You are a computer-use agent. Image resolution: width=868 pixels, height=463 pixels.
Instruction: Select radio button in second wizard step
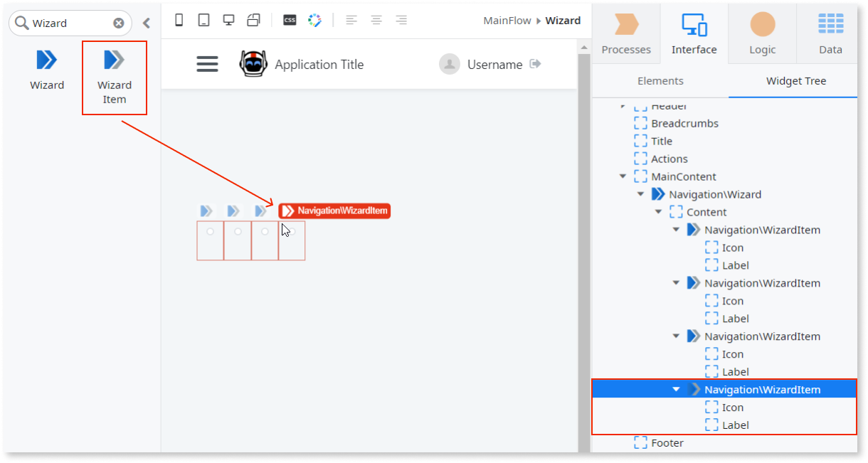tap(237, 230)
